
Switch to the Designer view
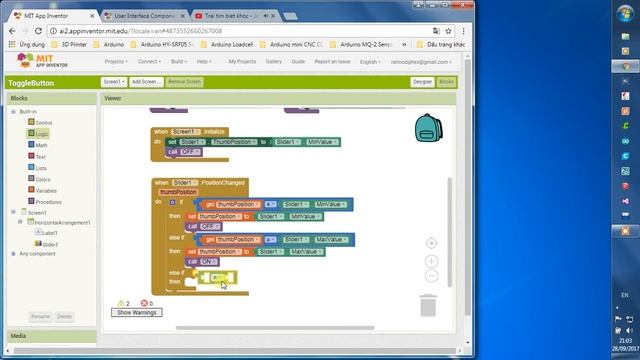point(422,82)
